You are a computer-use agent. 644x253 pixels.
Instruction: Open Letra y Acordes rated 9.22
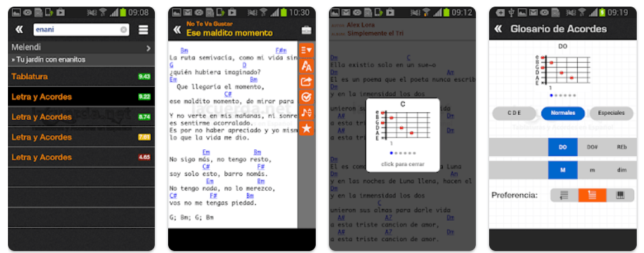click(81, 96)
